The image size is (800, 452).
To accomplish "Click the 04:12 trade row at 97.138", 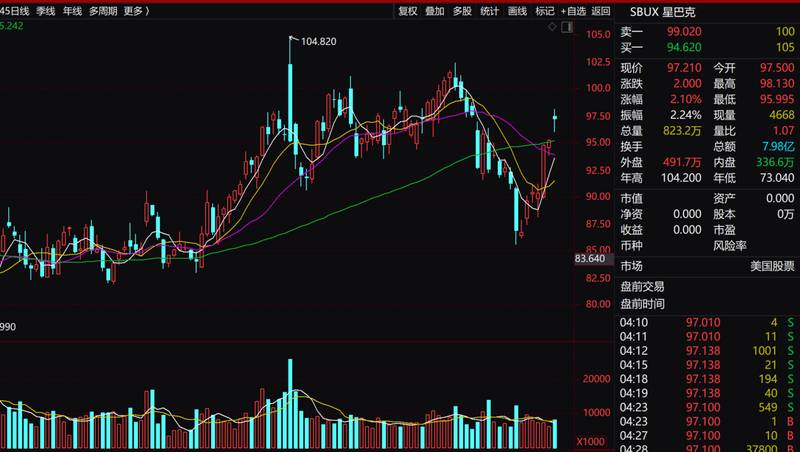I will (x=707, y=350).
